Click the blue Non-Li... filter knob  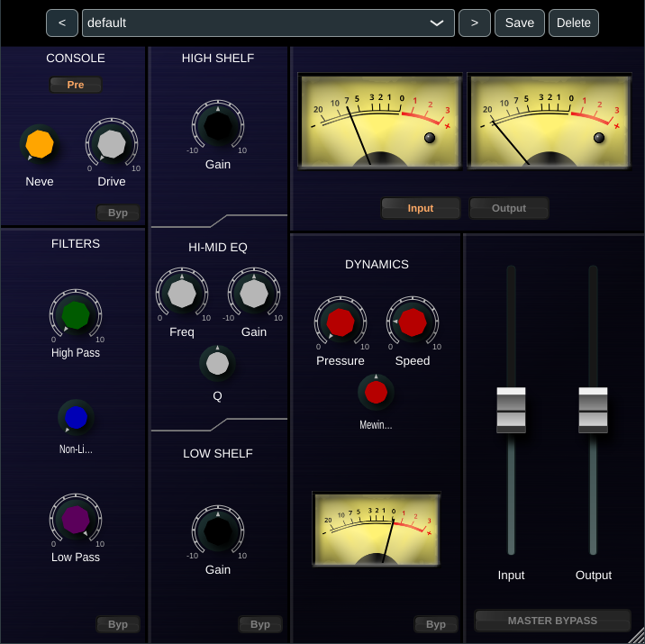(76, 418)
